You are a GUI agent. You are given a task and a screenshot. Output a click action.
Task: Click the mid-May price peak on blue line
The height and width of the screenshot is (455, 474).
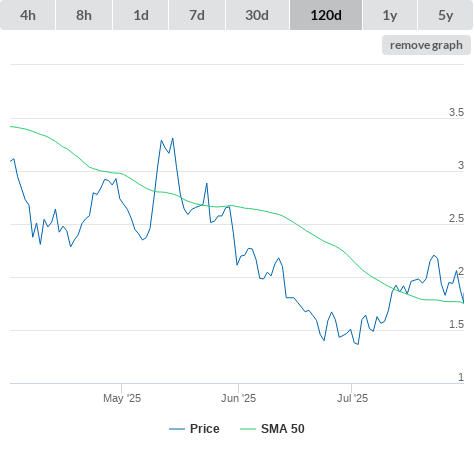click(173, 139)
